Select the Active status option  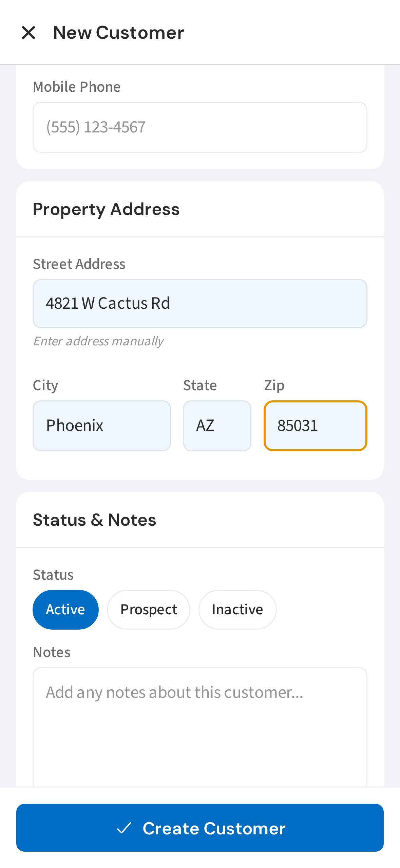click(x=65, y=610)
